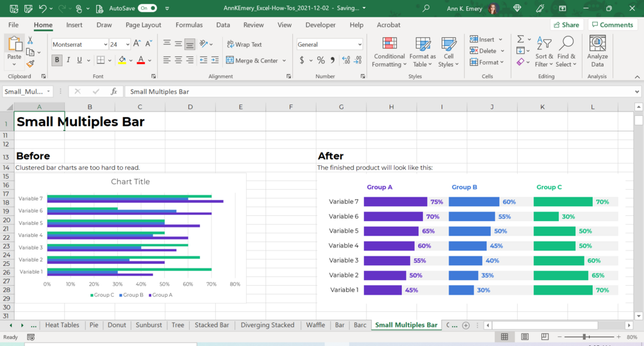Screen dimensions: 644x346
Task: Open Cell Styles gallery
Action: pyautogui.click(x=448, y=52)
